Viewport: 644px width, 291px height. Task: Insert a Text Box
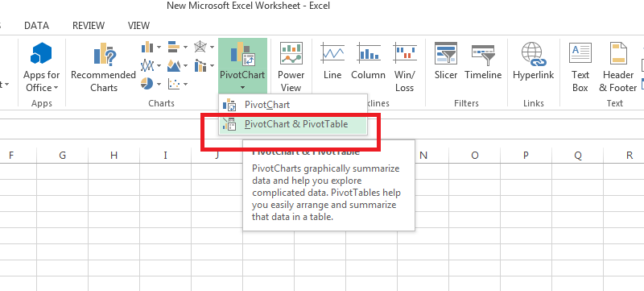(x=580, y=67)
